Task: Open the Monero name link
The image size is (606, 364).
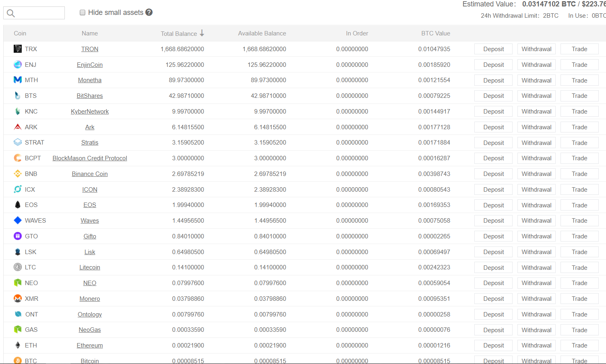Action: 90,299
